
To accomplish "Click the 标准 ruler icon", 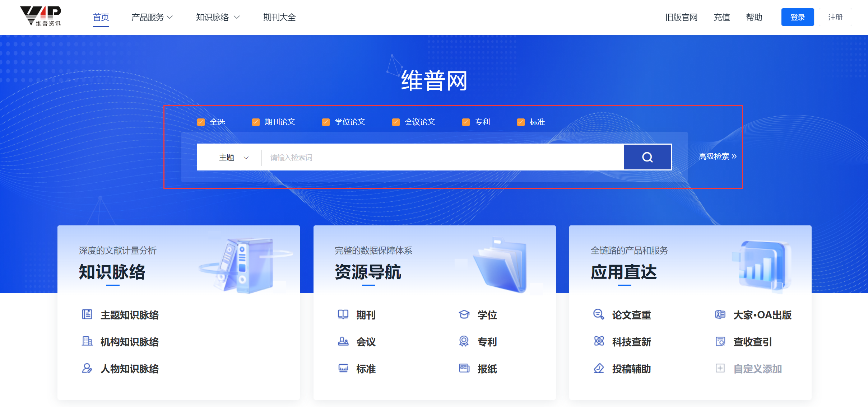I will click(x=343, y=368).
